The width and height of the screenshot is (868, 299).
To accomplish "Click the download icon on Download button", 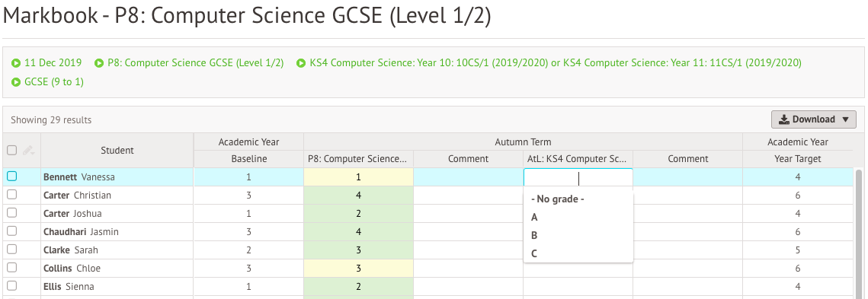I will tap(783, 119).
